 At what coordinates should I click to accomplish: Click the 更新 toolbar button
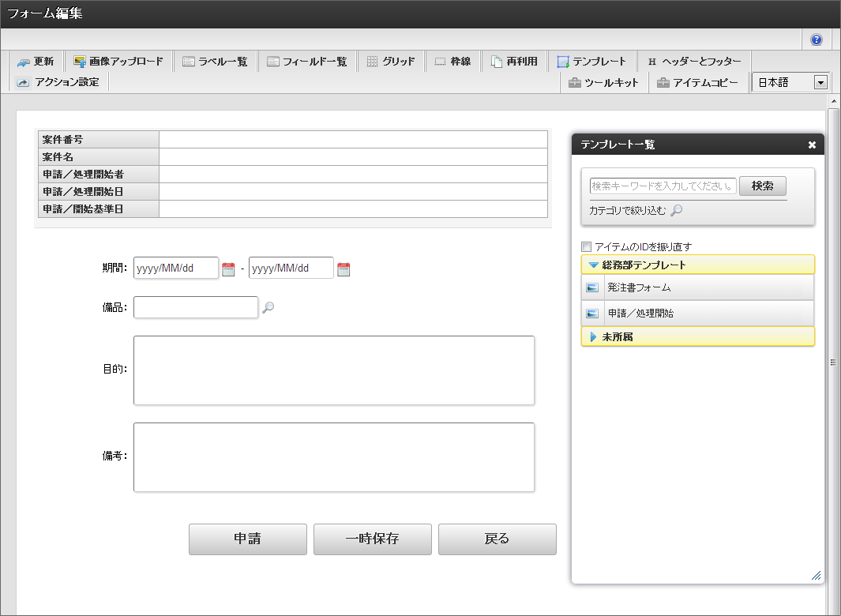tap(36, 62)
